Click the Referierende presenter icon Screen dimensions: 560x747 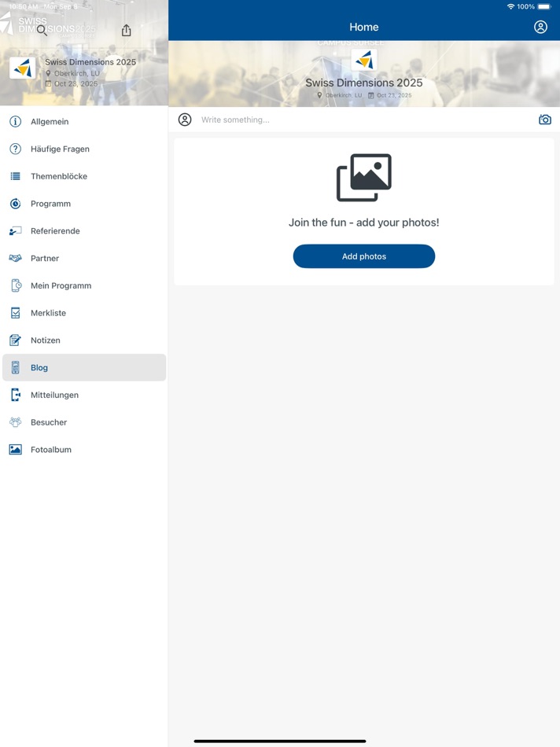pos(15,231)
